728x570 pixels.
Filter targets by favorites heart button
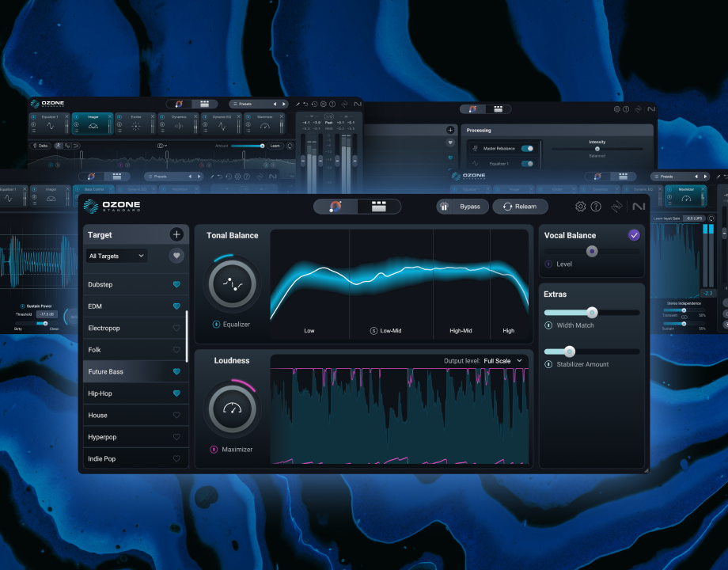coord(176,256)
